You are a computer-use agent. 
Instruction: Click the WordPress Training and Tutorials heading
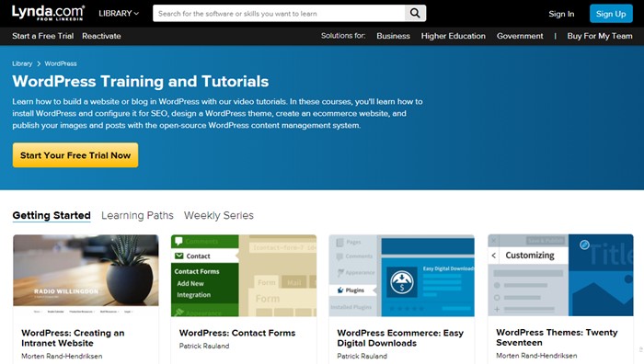tap(141, 81)
